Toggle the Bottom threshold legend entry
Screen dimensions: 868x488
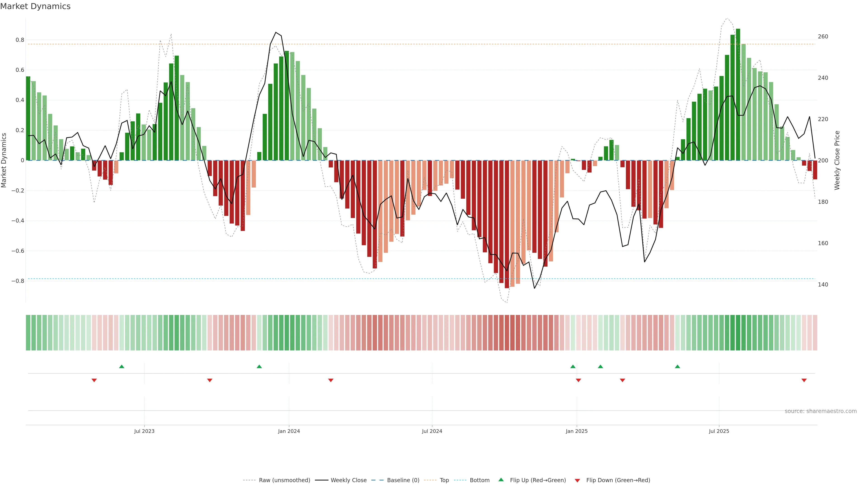click(x=479, y=480)
